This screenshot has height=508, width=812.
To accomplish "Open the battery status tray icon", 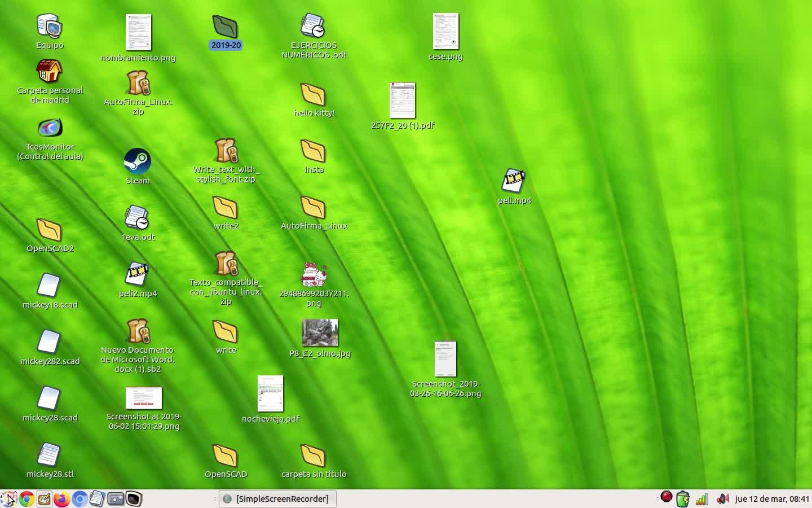I will [683, 499].
